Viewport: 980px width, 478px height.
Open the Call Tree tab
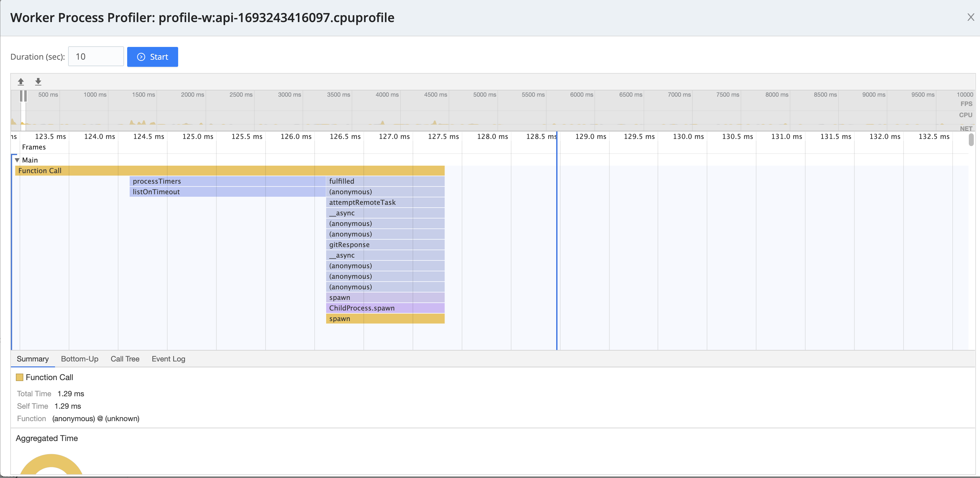125,359
